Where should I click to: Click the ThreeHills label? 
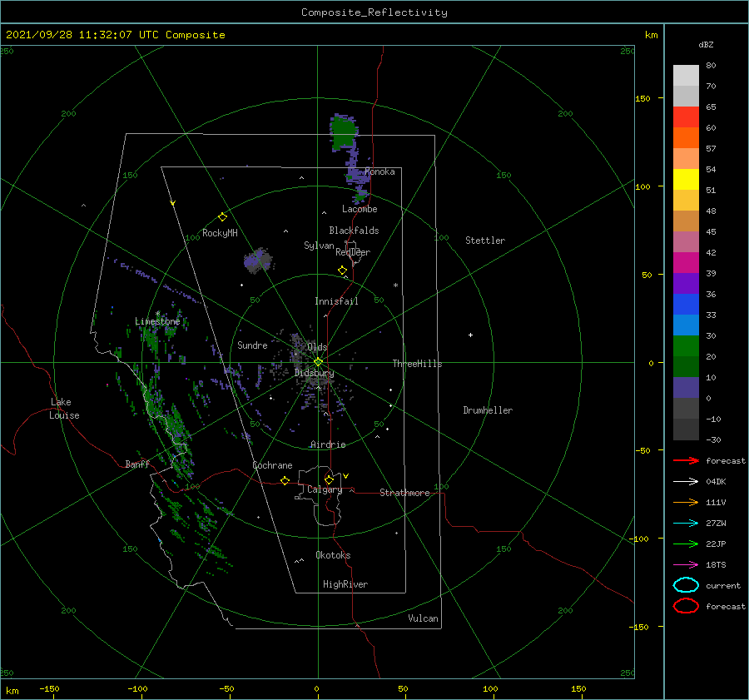(417, 364)
